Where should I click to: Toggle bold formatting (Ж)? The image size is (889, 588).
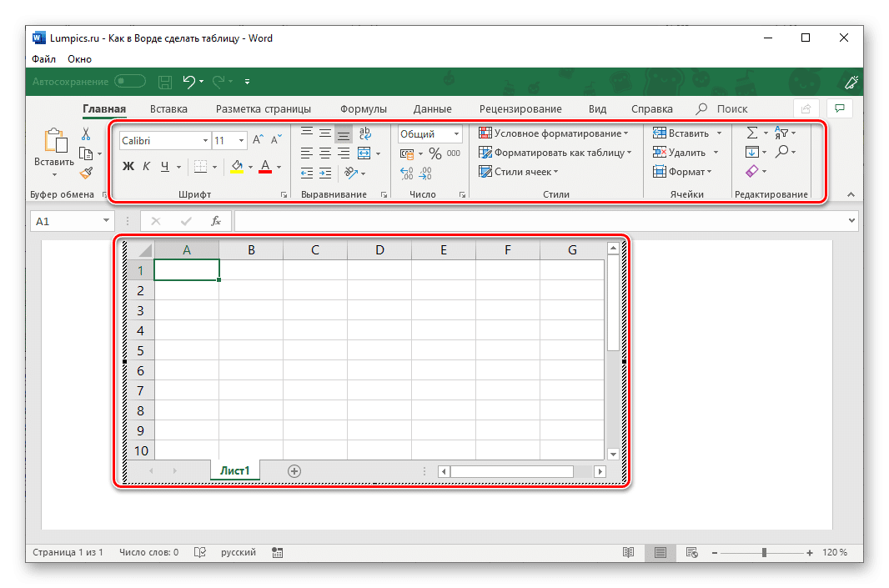pos(128,166)
